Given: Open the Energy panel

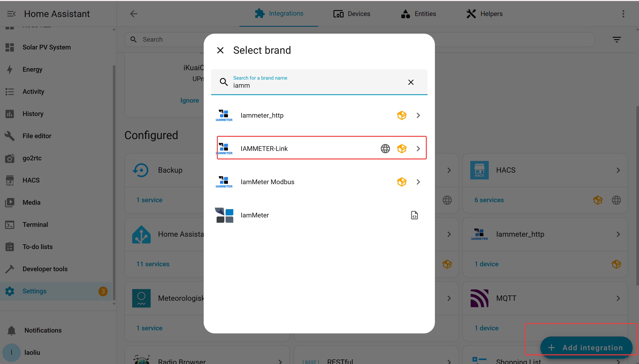Looking at the screenshot, I should pos(56,70).
